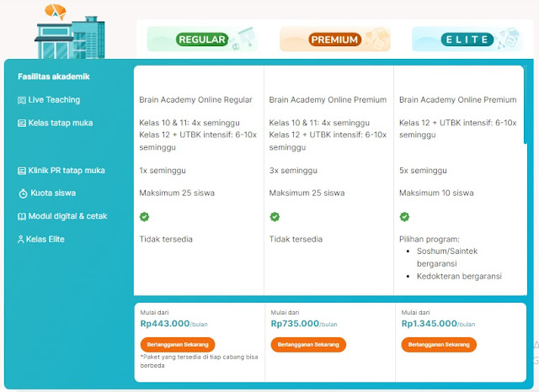Click the Klinik PR tatap muka icon
Screen dimensions: 539x392
coord(22,171)
